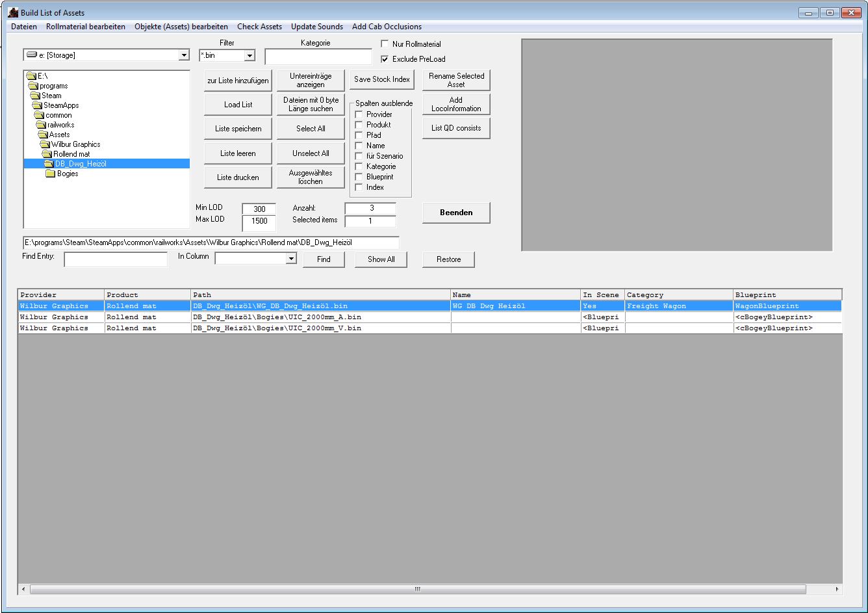Viewport: 868px width, 613px height.
Task: Click the Rename Selected Asset button
Action: coord(456,81)
